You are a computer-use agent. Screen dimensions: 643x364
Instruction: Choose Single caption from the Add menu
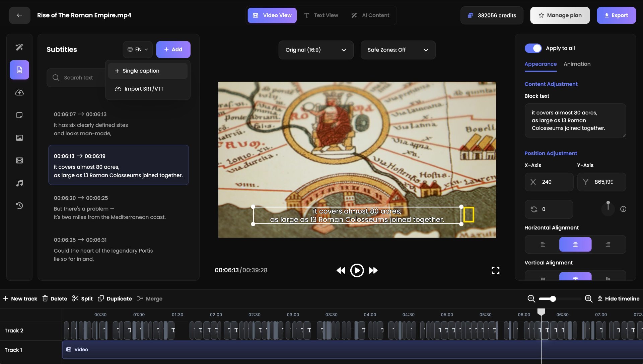[x=148, y=71]
